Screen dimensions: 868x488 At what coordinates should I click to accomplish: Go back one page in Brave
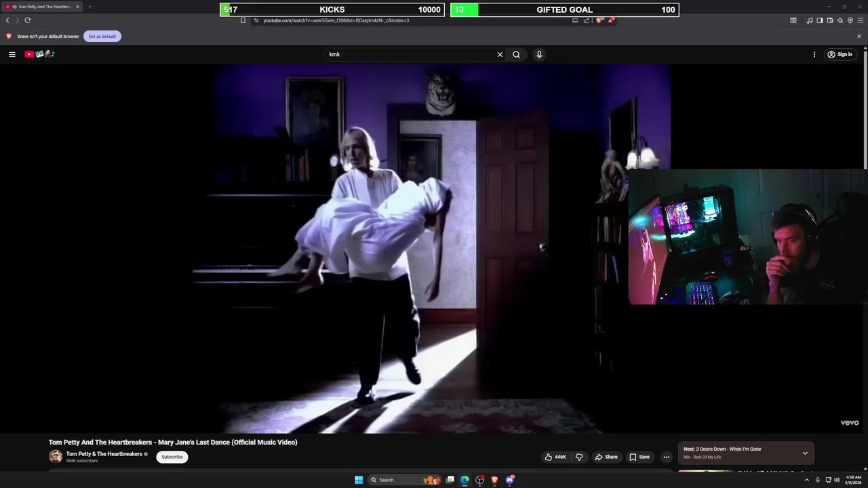[7, 20]
